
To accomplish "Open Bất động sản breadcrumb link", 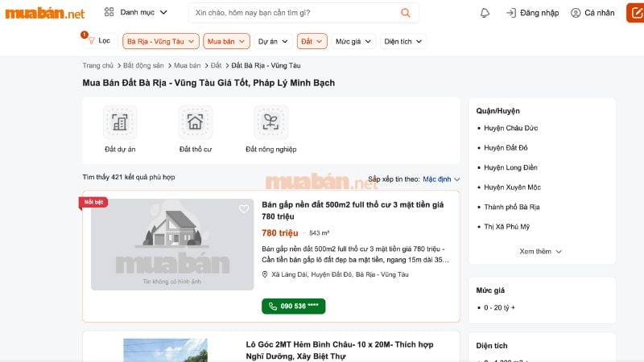I will 143,65.
